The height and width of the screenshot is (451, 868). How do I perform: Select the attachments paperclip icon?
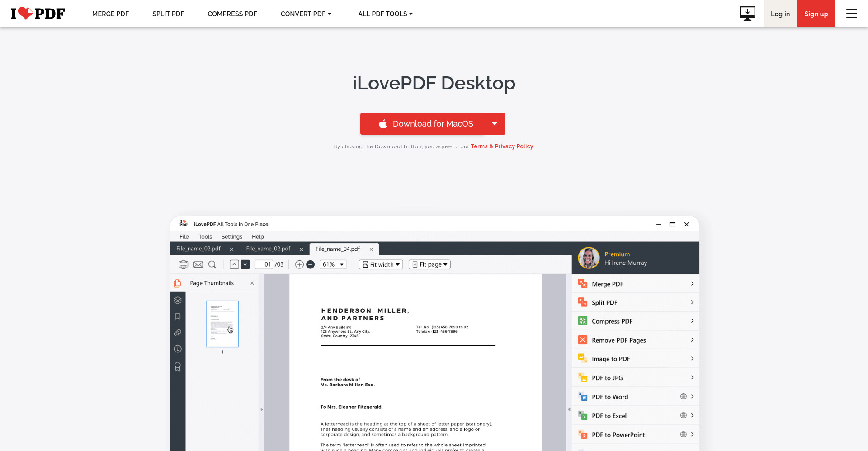coord(178,333)
